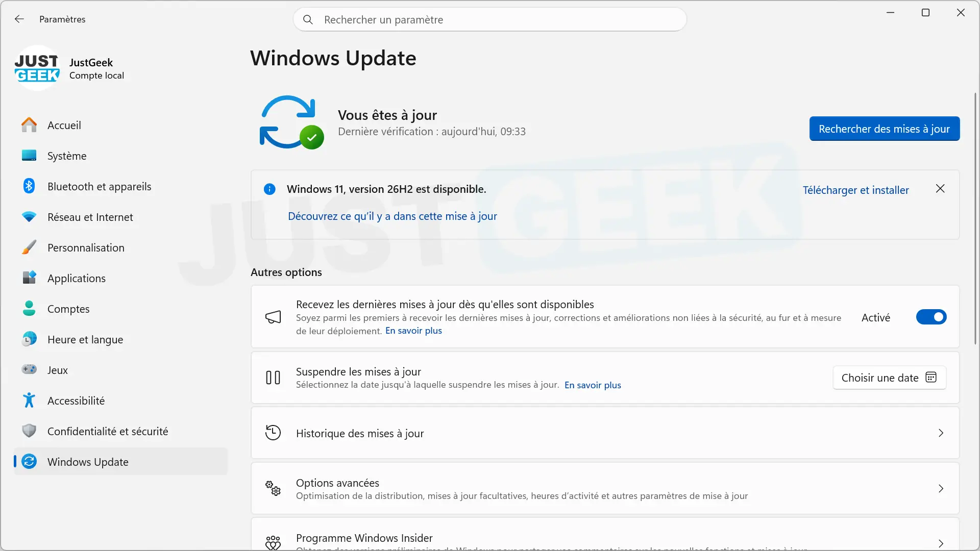Viewport: 980px width, 551px height.
Task: Open the Programme Windows Insider row
Action: click(x=605, y=534)
